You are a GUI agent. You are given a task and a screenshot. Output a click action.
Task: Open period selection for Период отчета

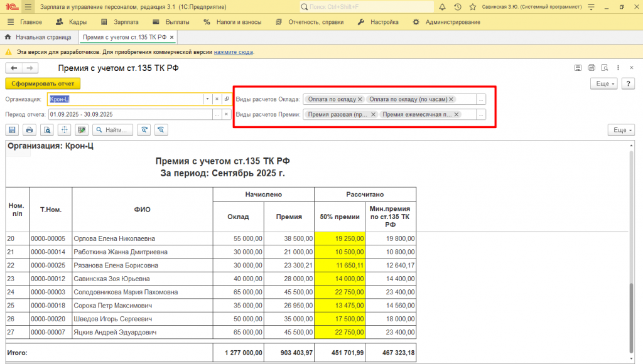coord(217,114)
